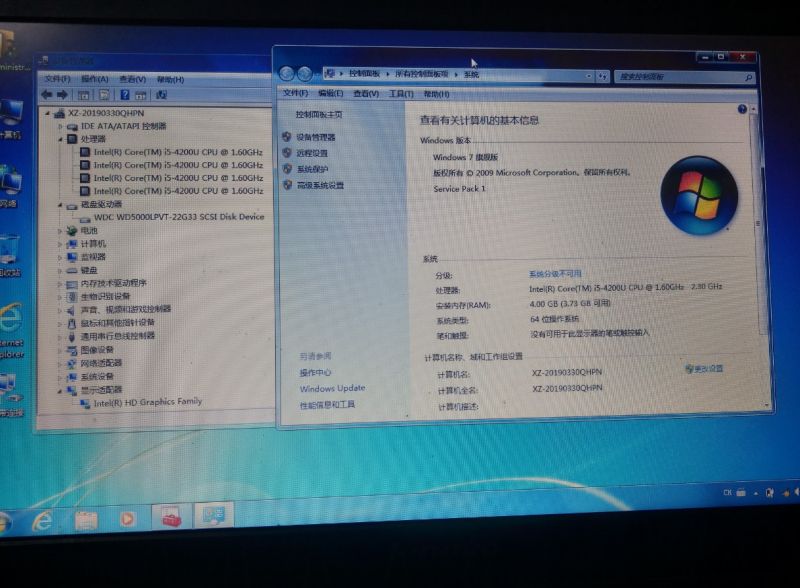Click the Back arrow in System window
This screenshot has width=800, height=588.
coord(287,74)
